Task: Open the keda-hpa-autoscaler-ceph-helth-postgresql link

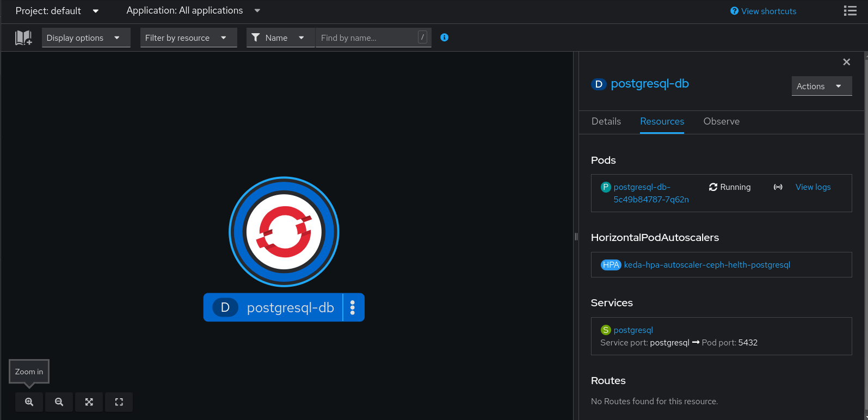Action: 707,265
